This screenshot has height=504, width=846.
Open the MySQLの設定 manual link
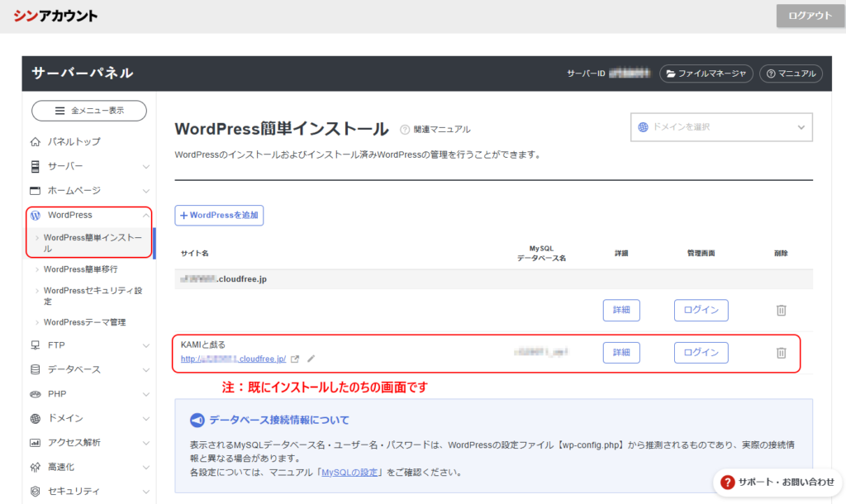tap(349, 473)
